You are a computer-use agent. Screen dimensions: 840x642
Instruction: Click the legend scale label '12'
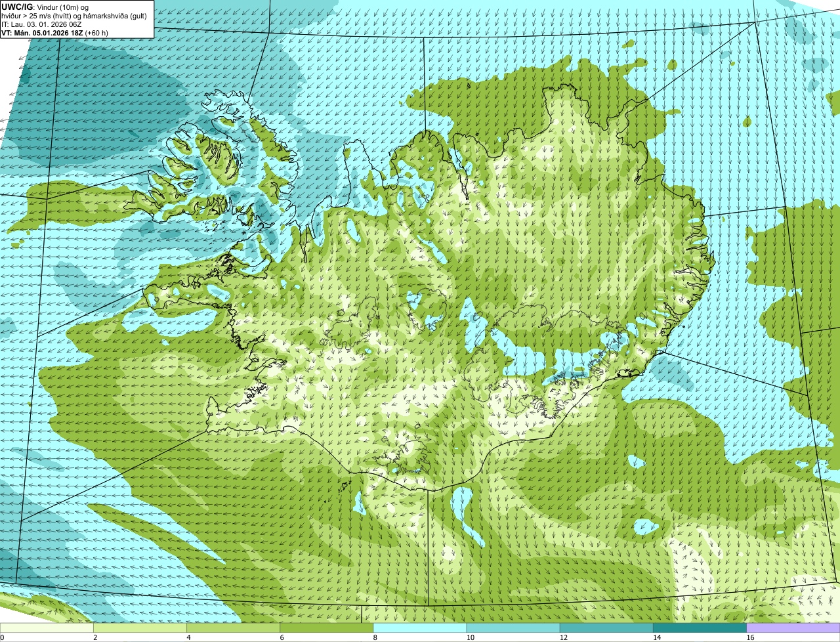pos(564,637)
